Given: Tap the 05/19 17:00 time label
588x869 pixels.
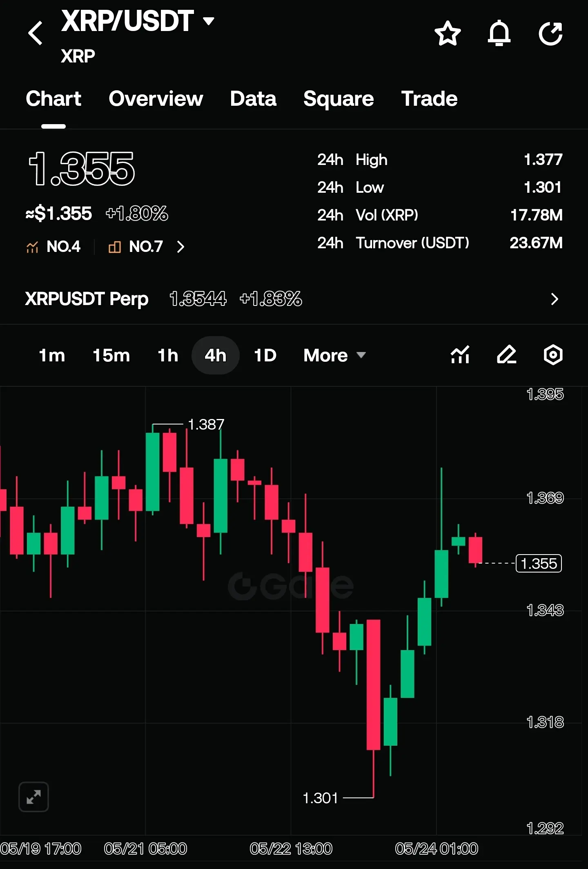Looking at the screenshot, I should (x=41, y=849).
